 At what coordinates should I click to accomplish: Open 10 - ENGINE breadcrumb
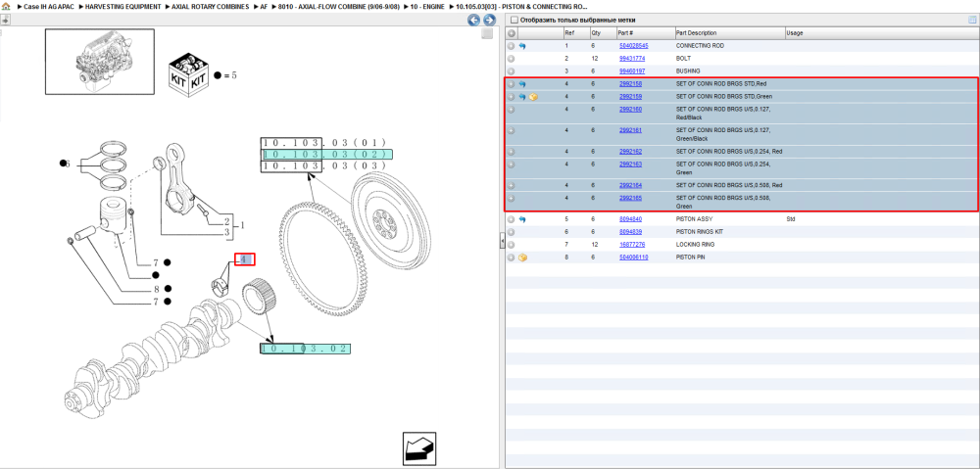tap(427, 6)
